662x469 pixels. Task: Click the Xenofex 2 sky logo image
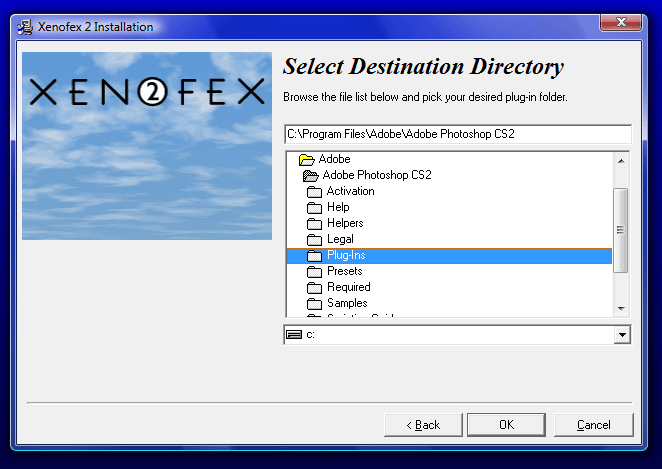147,146
